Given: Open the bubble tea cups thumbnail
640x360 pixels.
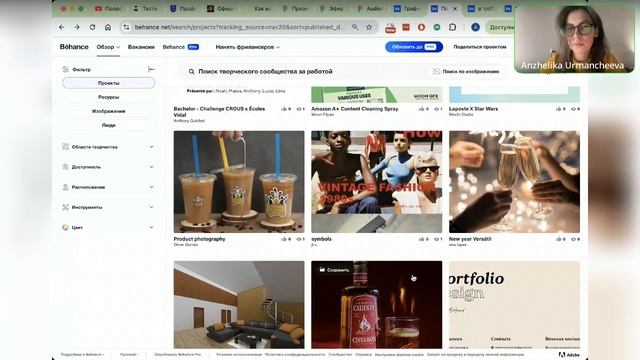Looking at the screenshot, I should point(239,182).
